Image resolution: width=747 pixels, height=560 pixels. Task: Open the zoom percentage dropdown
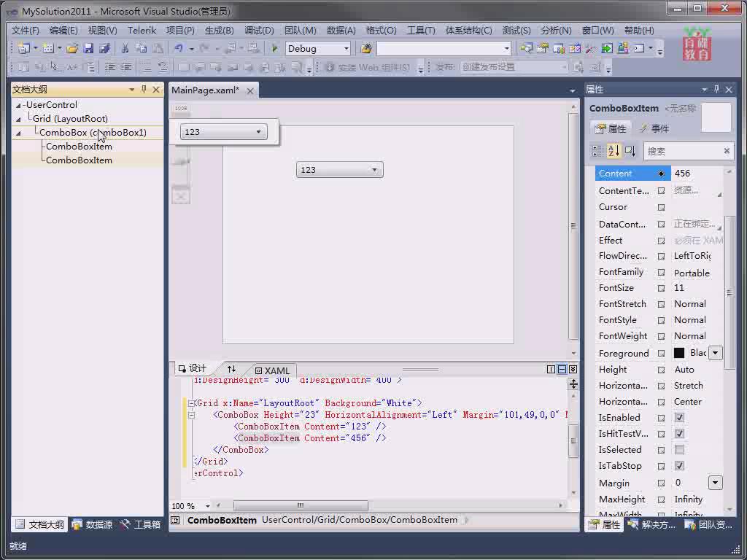click(208, 506)
